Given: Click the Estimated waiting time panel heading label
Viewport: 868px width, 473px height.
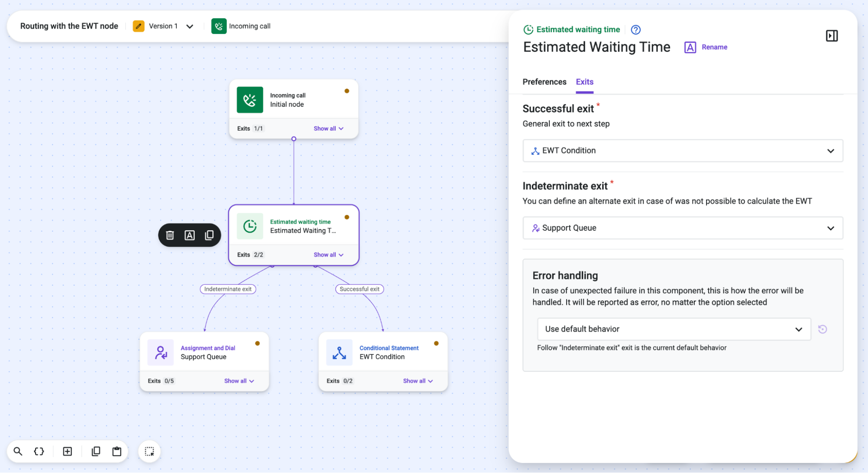Looking at the screenshot, I should coord(578,30).
